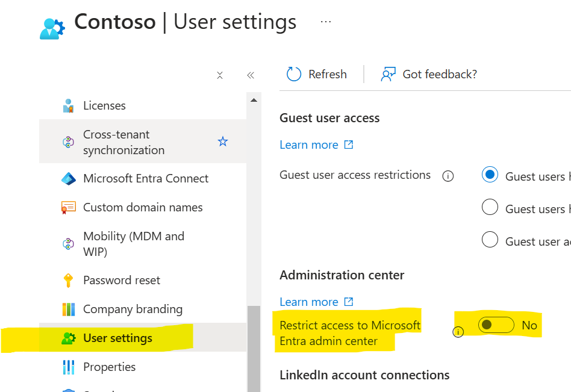The height and width of the screenshot is (392, 571).
Task: Click info icon for Restrict access setting
Action: 458,332
